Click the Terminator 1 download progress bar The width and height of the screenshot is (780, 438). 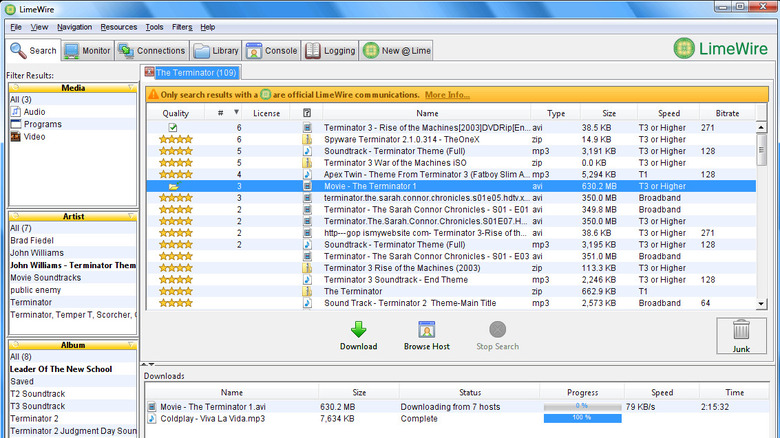578,407
